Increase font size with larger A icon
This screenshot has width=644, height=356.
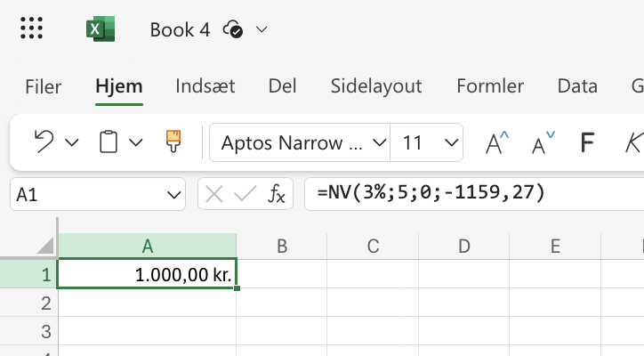click(497, 142)
